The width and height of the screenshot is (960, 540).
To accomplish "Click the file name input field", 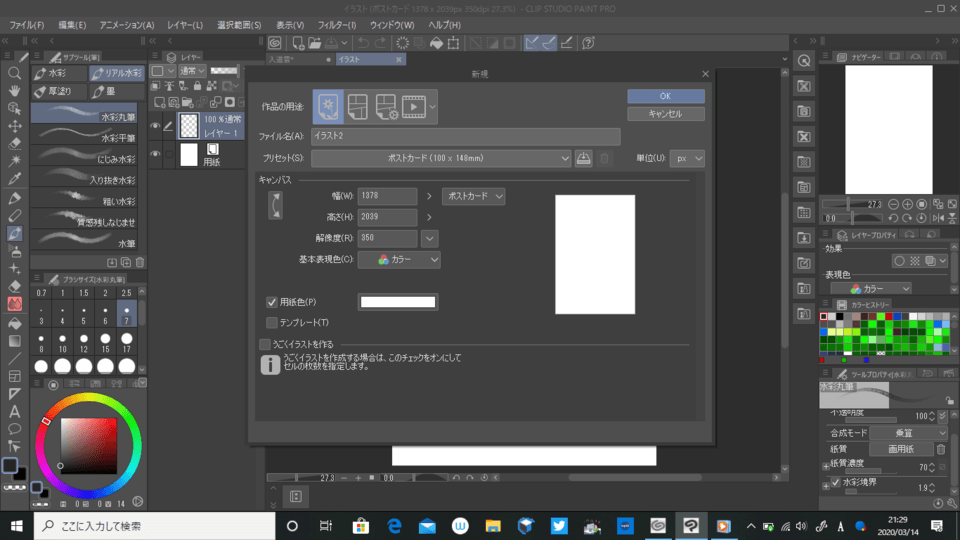I will 465,137.
